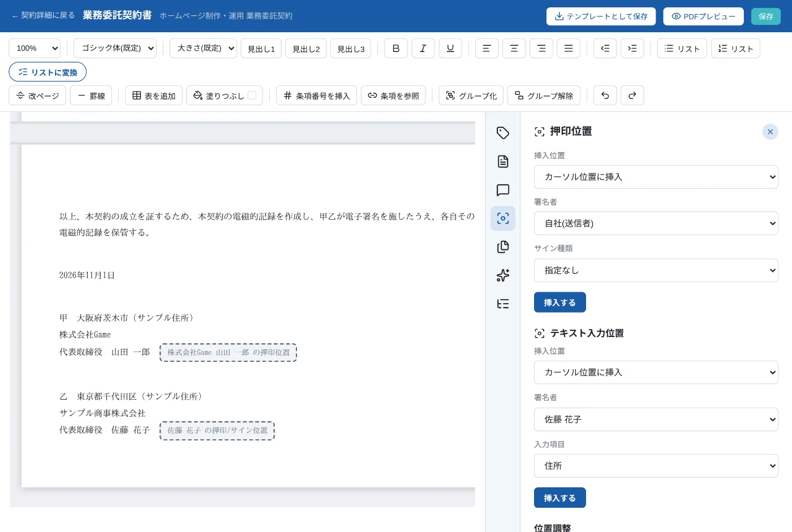The width and height of the screenshot is (792, 532).
Task: Apply 見出し2 heading style
Action: click(x=306, y=49)
